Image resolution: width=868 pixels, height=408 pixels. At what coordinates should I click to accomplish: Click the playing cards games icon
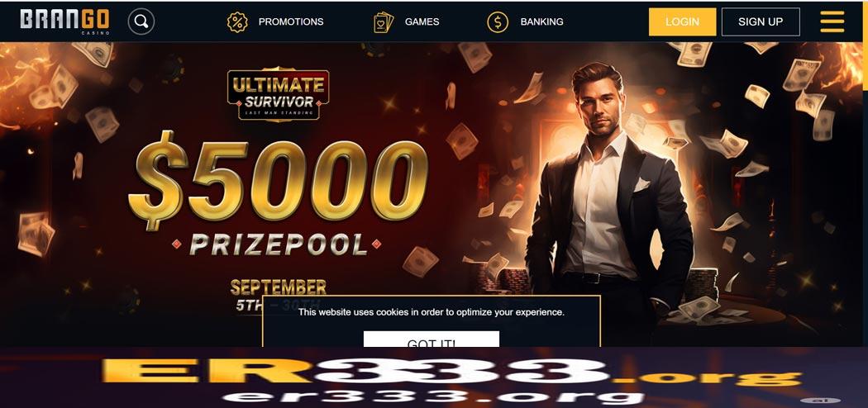[384, 22]
